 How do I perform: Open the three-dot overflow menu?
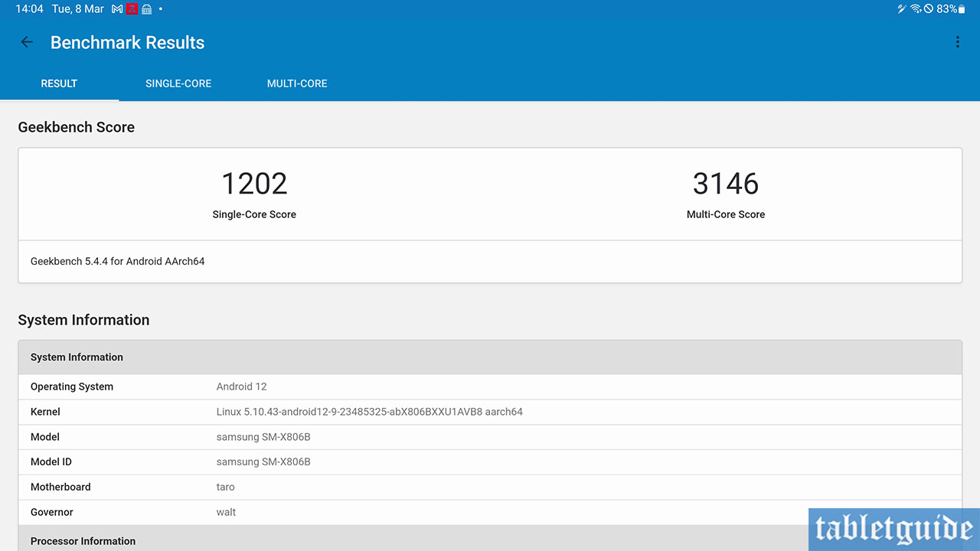(957, 42)
